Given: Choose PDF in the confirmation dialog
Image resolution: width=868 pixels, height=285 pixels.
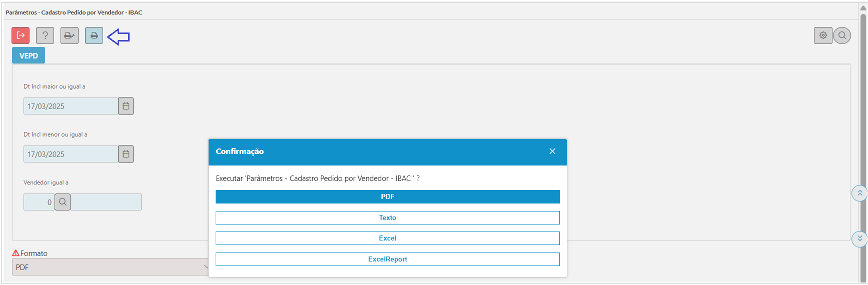Looking at the screenshot, I should (388, 196).
